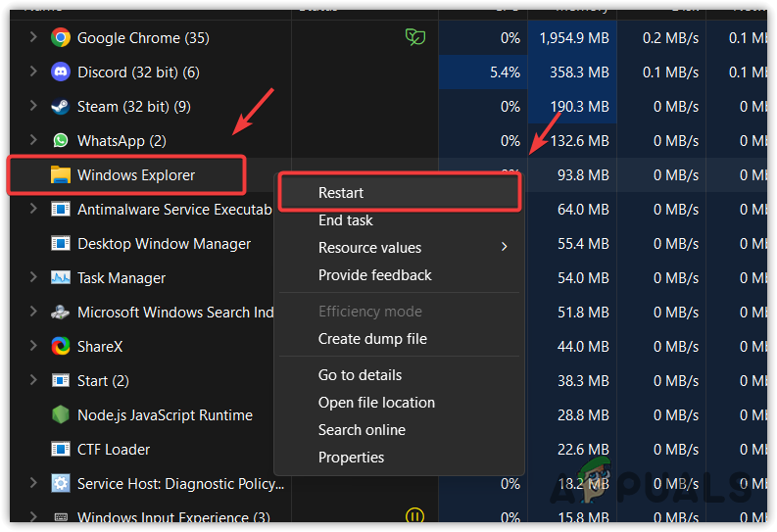Viewport: 777px width, 532px height.
Task: Select the CTF Loader row name
Action: [x=114, y=450]
